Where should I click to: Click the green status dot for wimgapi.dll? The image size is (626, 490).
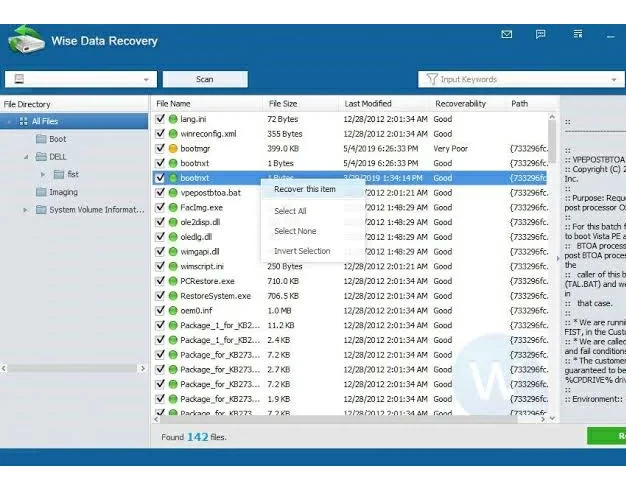pos(173,252)
